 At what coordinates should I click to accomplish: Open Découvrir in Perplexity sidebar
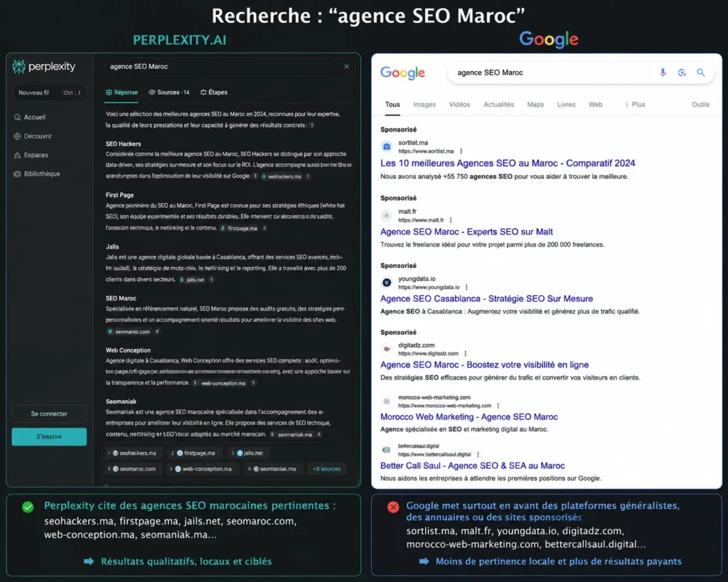click(x=33, y=136)
